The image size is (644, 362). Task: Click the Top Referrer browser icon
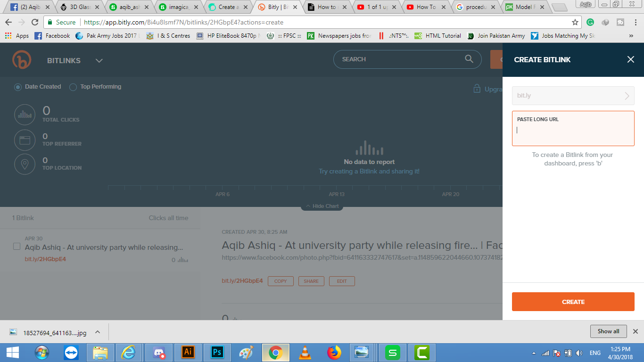(25, 140)
